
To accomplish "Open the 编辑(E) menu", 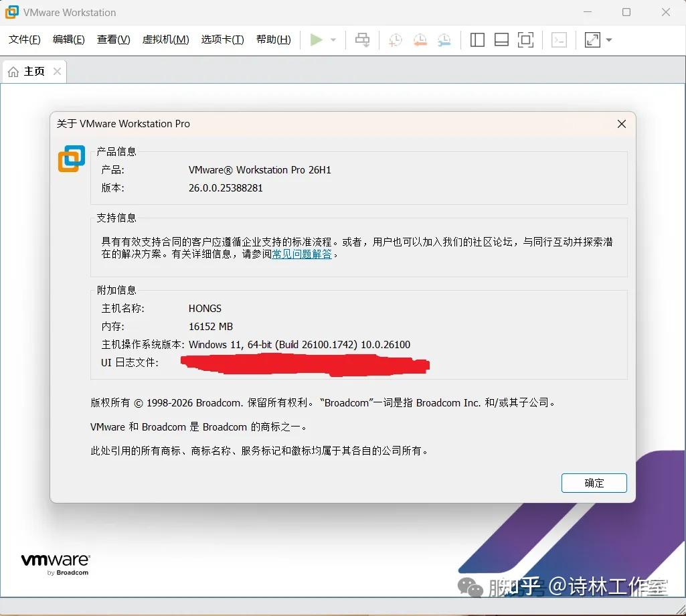I will click(x=69, y=40).
